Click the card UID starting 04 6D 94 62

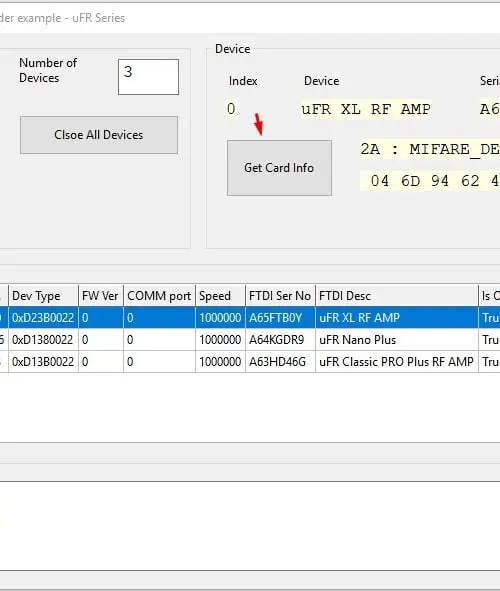(430, 181)
